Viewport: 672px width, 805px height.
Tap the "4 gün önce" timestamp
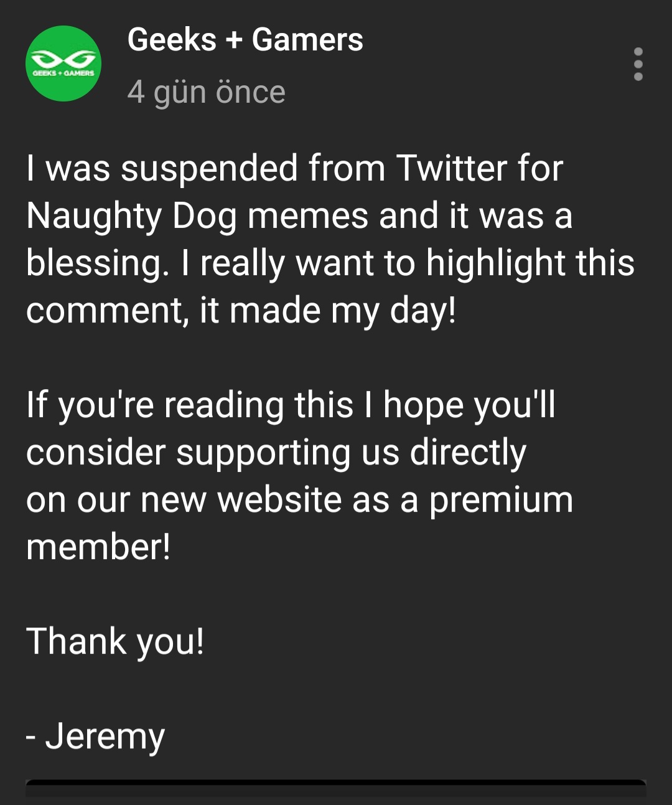pos(206,92)
